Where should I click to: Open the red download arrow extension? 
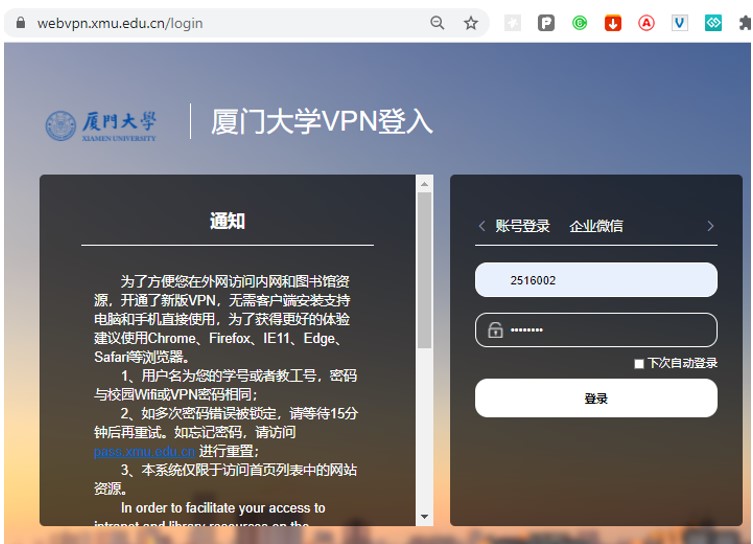coord(613,23)
